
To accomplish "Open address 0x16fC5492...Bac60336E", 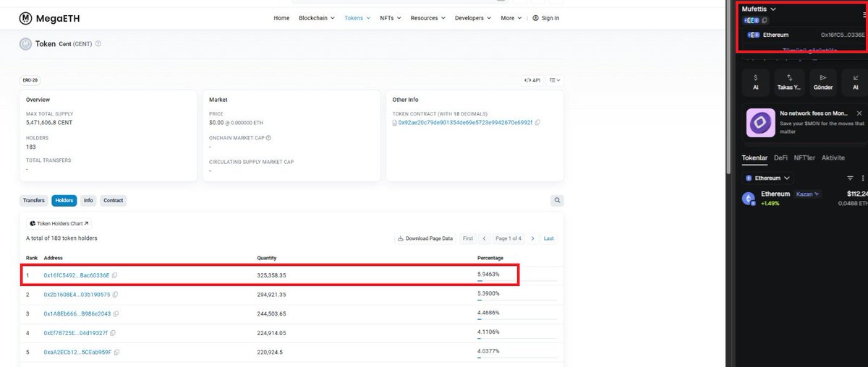I will [x=77, y=275].
